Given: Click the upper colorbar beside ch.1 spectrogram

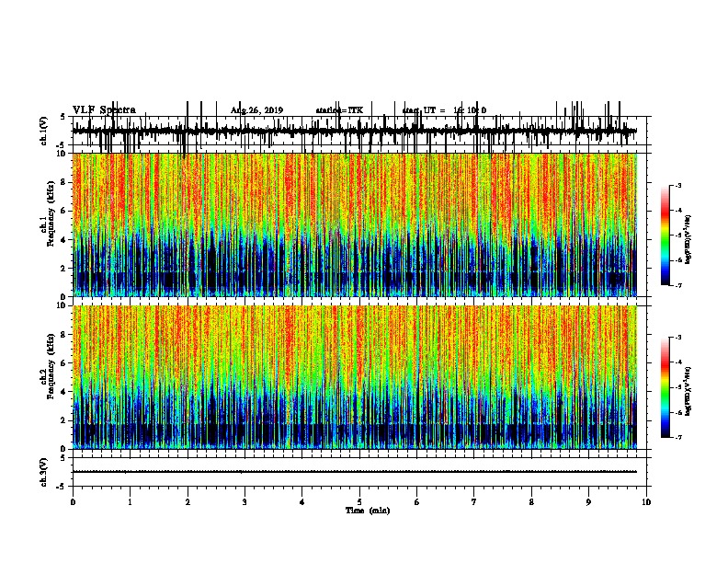Looking at the screenshot, I should pos(665,236).
